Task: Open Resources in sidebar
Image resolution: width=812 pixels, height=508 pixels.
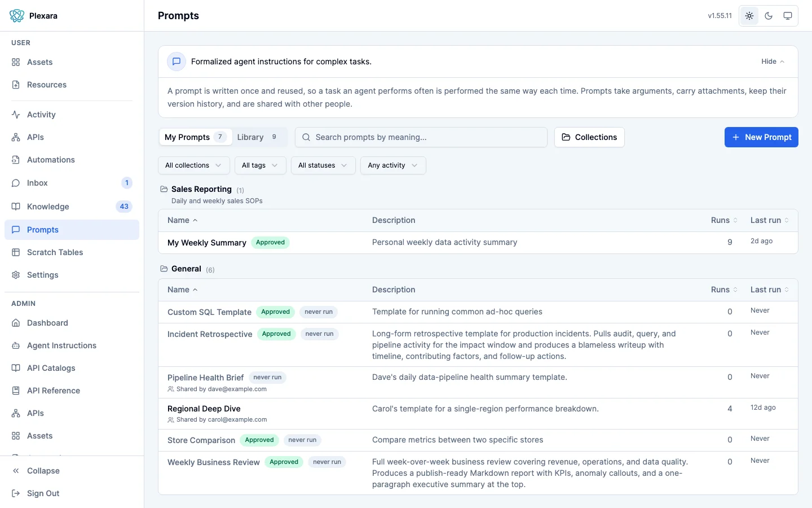Action: click(x=72, y=85)
